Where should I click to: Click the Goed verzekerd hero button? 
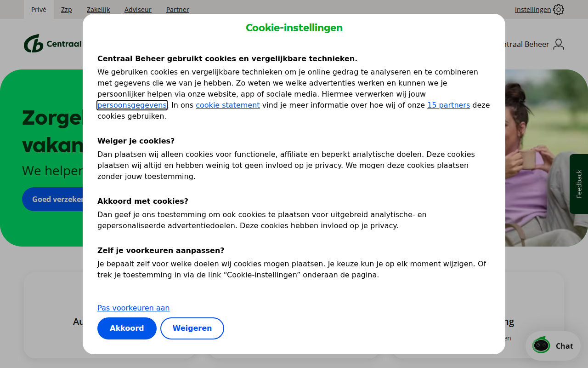tap(53, 199)
